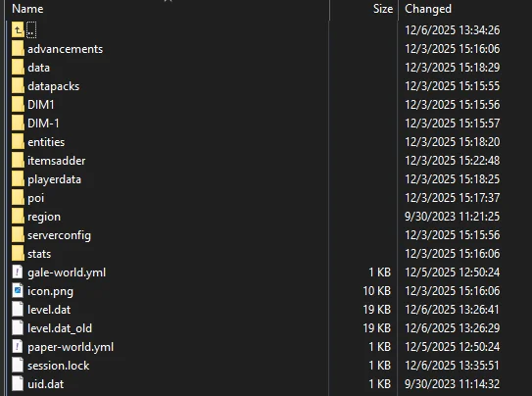The height and width of the screenshot is (396, 532).
Task: Click the uid.dat file icon
Action: [x=18, y=384]
